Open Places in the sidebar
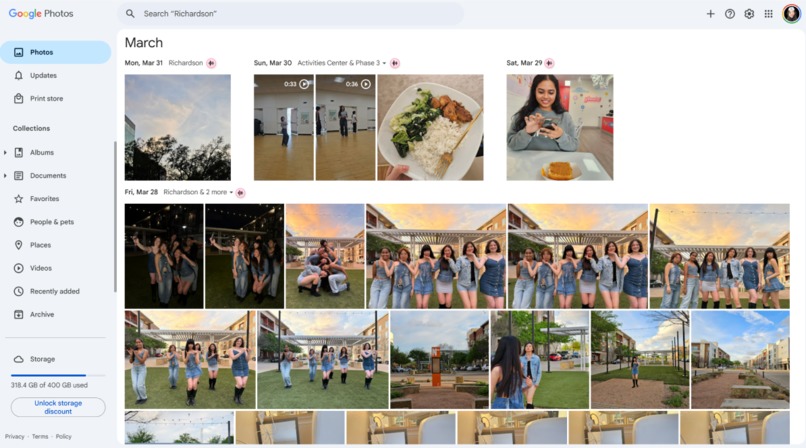Screen dimensions: 806x448 pos(40,245)
